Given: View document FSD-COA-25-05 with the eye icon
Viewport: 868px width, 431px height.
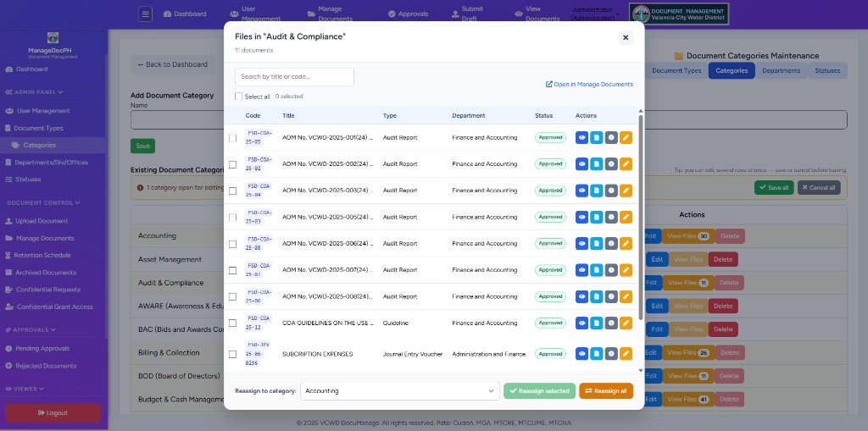Looking at the screenshot, I should [x=581, y=138].
